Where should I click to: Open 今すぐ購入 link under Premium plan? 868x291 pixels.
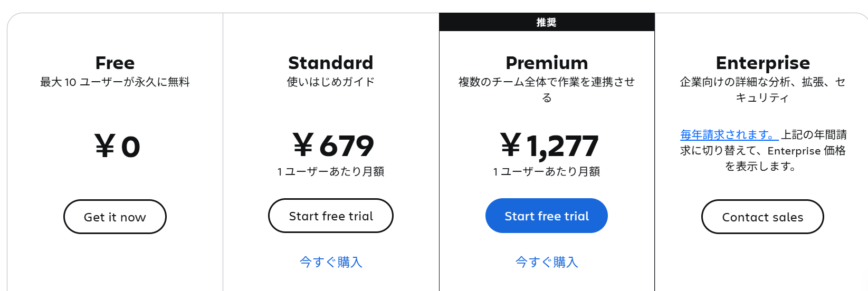[x=547, y=262]
